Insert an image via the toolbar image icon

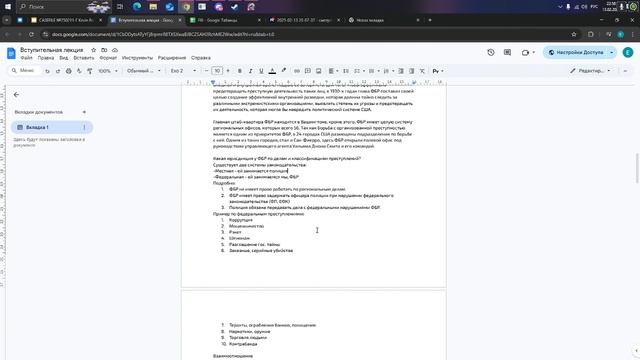318,71
